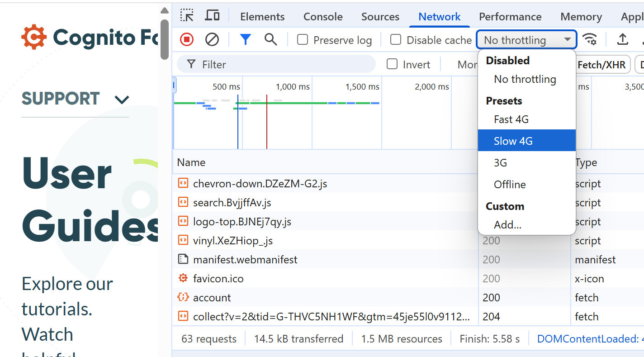
Task: Toggle the Invert filter checkbox
Action: coord(392,64)
